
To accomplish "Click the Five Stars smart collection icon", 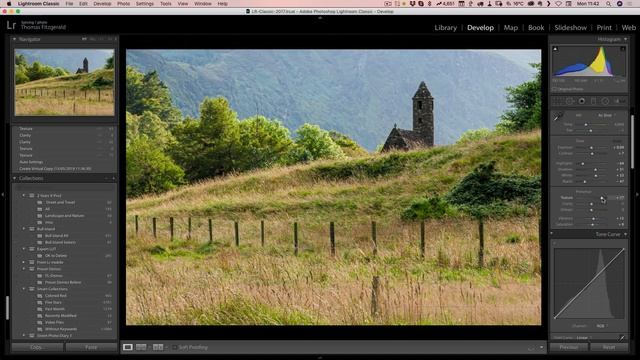I will coord(40,302).
